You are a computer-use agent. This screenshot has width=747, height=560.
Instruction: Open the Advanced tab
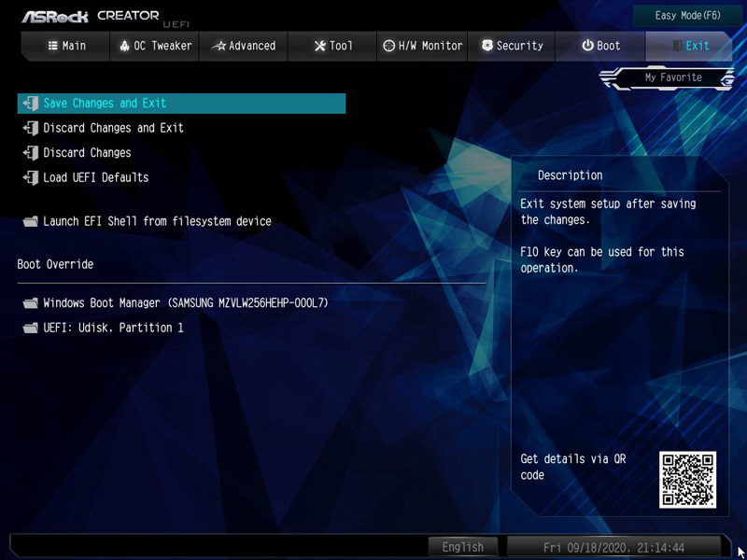click(x=243, y=46)
